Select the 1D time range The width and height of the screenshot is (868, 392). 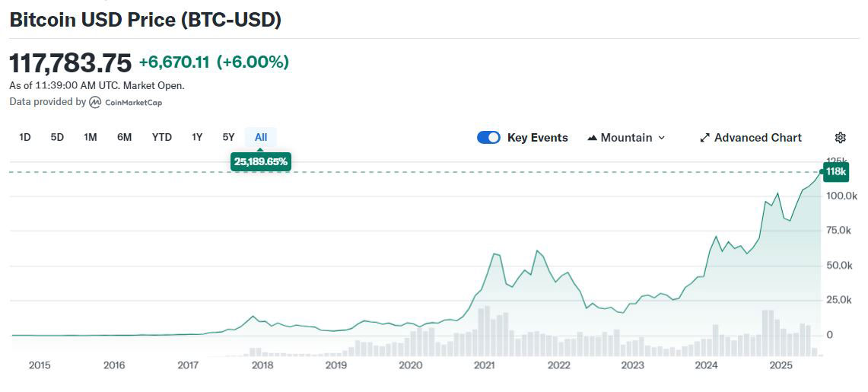[24, 137]
